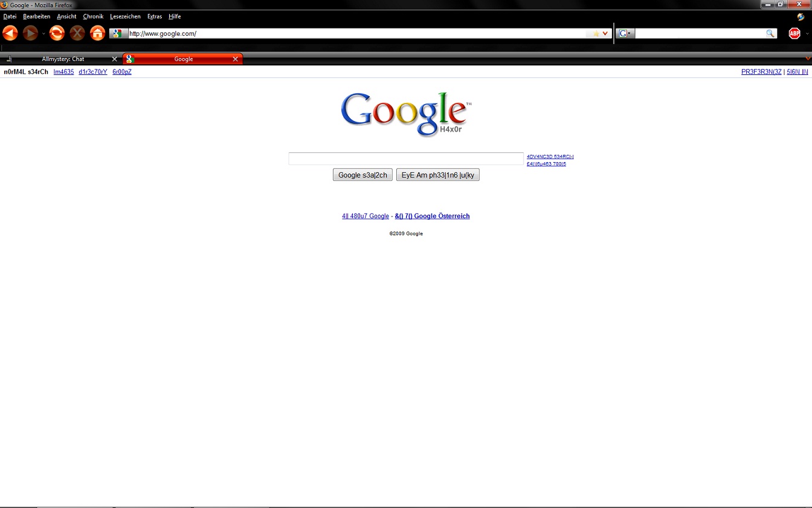
Task: Open the Ansicht menu
Action: click(66, 16)
